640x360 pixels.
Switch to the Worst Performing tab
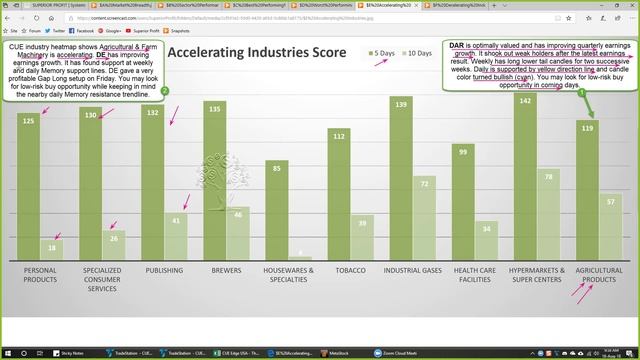point(322,6)
